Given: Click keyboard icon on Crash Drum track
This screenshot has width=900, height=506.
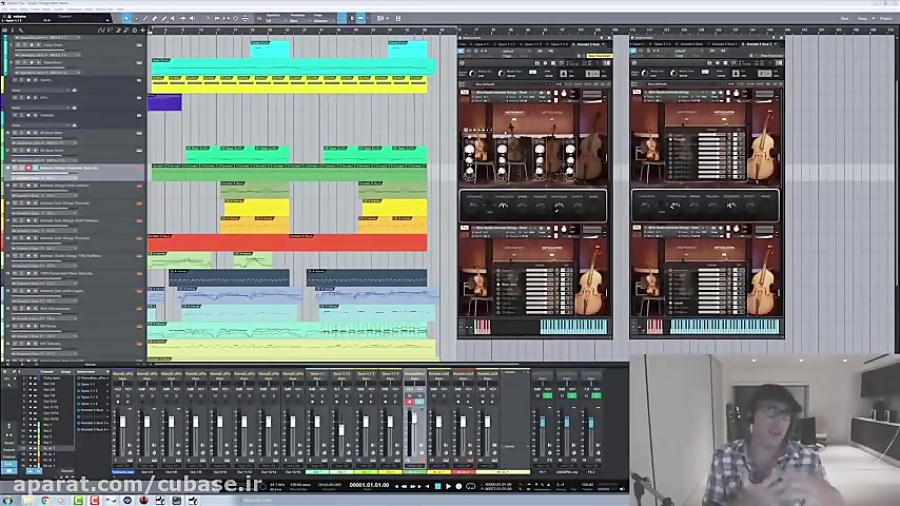Looking at the screenshot, I should [139, 45].
